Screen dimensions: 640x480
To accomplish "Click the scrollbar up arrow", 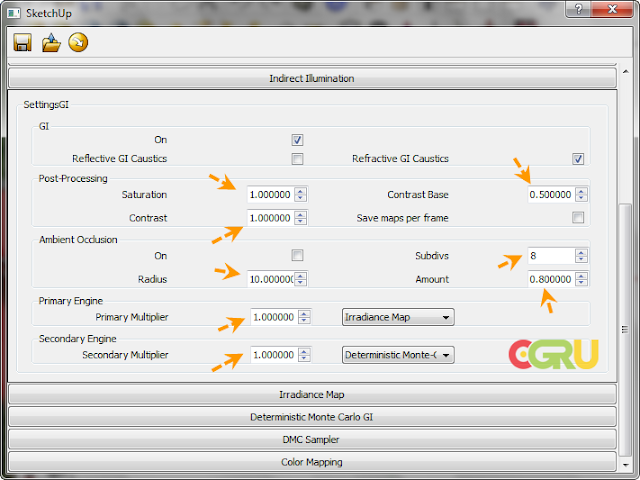I will tap(625, 71).
